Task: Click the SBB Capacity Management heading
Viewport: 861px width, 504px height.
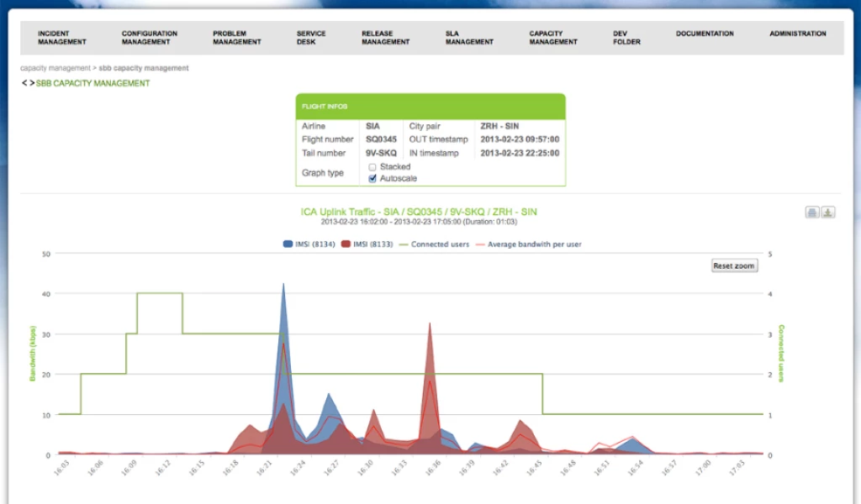Action: (92, 83)
